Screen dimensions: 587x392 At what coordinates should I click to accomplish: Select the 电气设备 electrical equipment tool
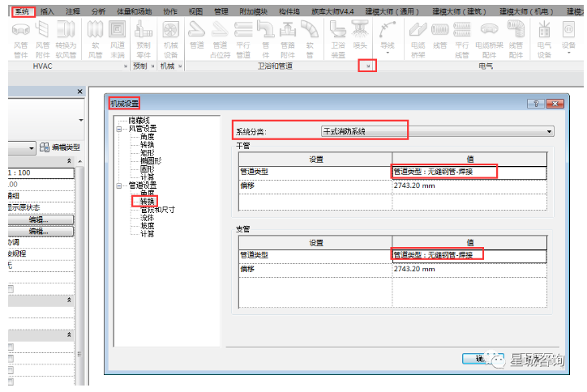tap(544, 40)
